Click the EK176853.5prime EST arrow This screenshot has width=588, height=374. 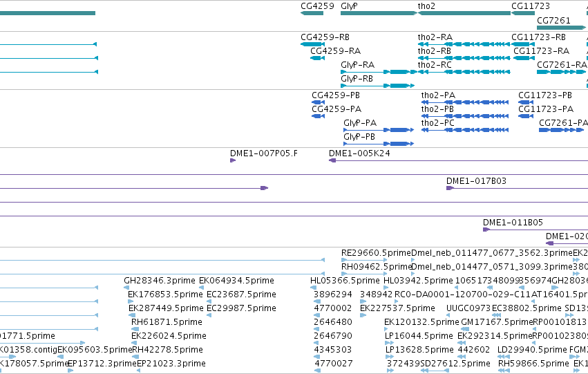[x=131, y=301]
